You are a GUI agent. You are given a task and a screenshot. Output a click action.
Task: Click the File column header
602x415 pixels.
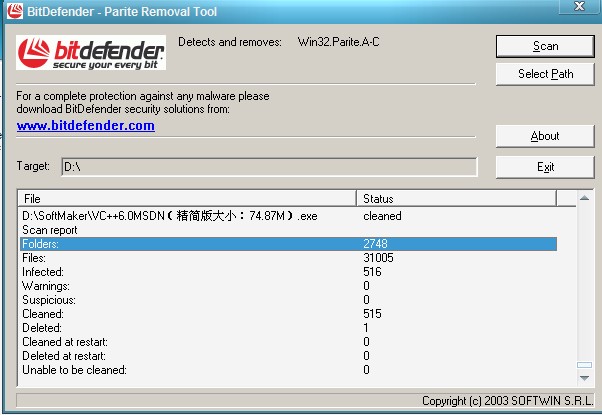[187, 198]
